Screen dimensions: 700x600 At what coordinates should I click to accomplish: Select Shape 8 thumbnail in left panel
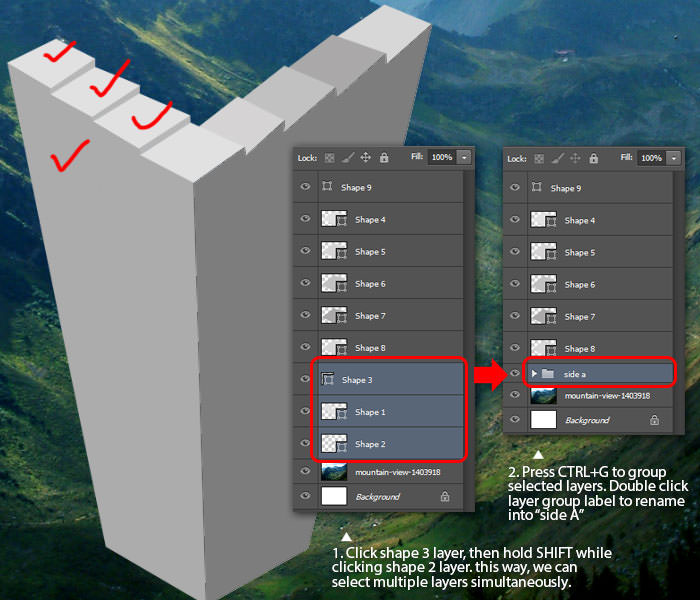(x=334, y=346)
